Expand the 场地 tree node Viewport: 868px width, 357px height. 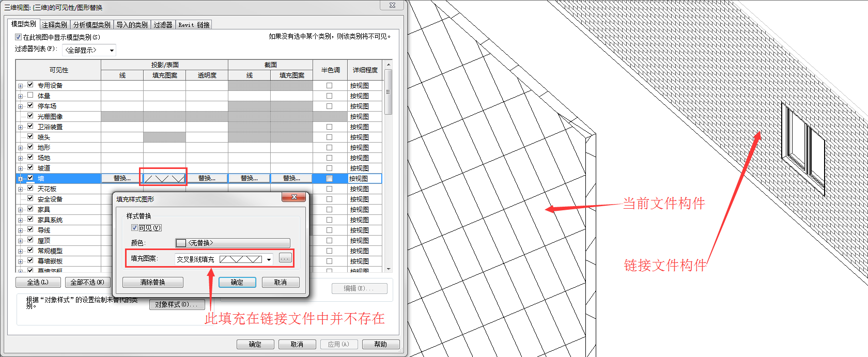tap(20, 158)
